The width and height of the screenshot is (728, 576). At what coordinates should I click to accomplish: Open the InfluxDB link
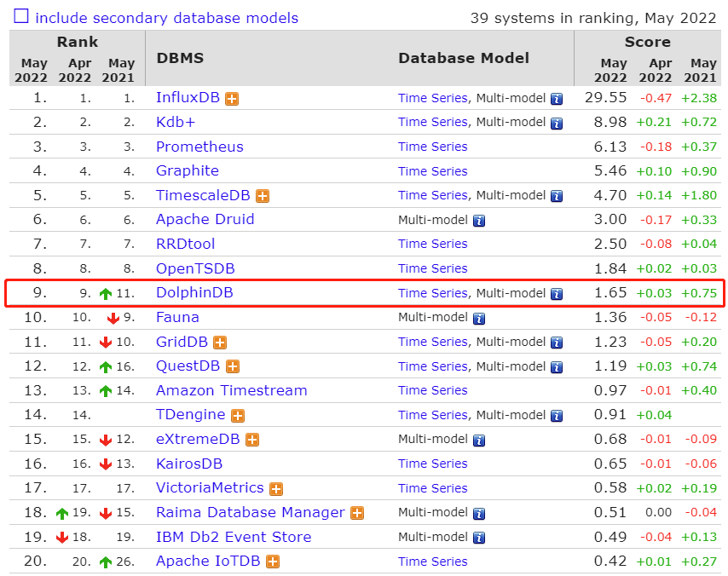pyautogui.click(x=188, y=97)
